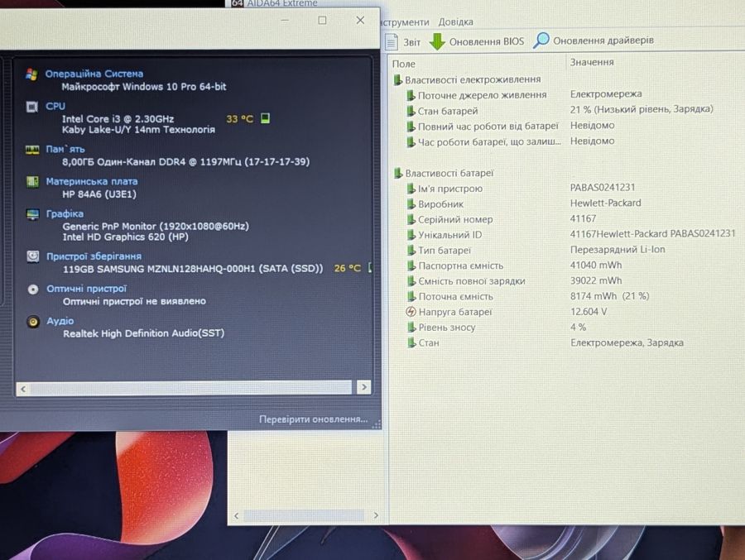Click the green arrow Оновлення BIOS icon
This screenshot has height=560, width=745.
437,41
